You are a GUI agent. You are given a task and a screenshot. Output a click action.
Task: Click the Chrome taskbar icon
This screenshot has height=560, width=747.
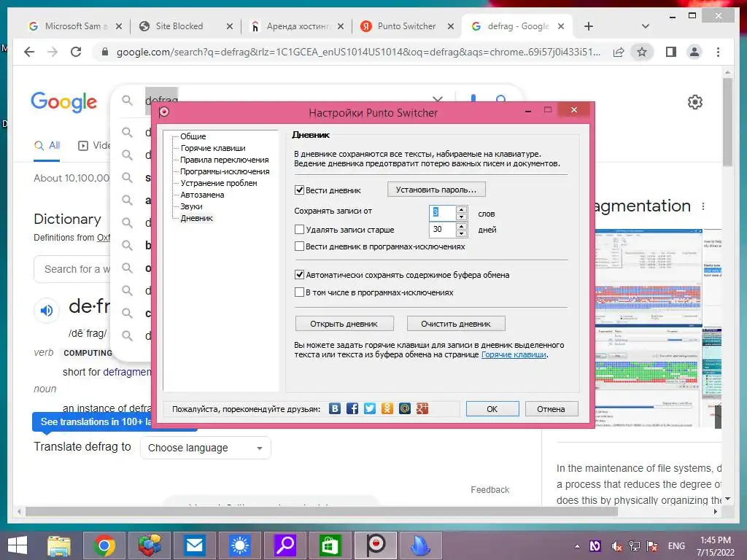tap(104, 545)
